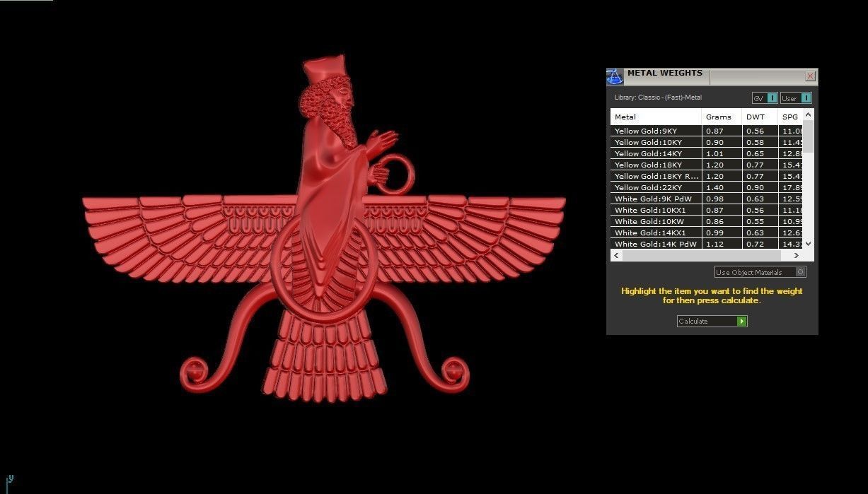Click the 1.01 grams cell for Yellow Gold:14KY
Screen dimensions: 868x494
coord(722,154)
